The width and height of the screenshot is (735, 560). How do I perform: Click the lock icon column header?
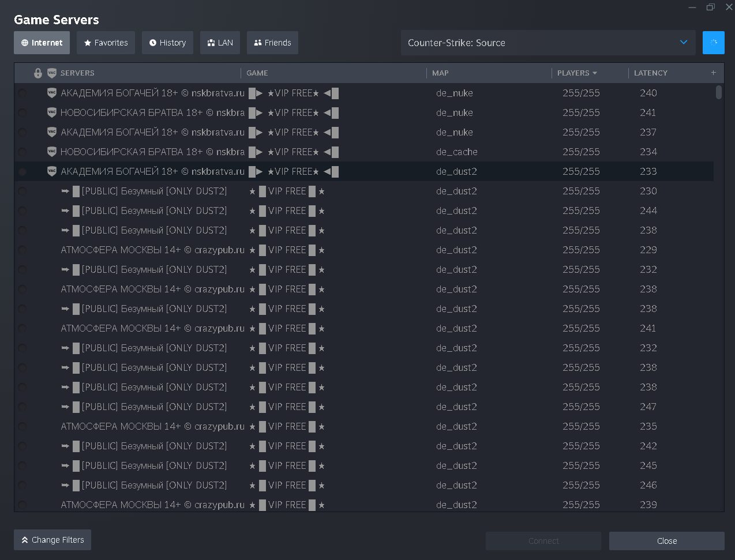coord(38,73)
